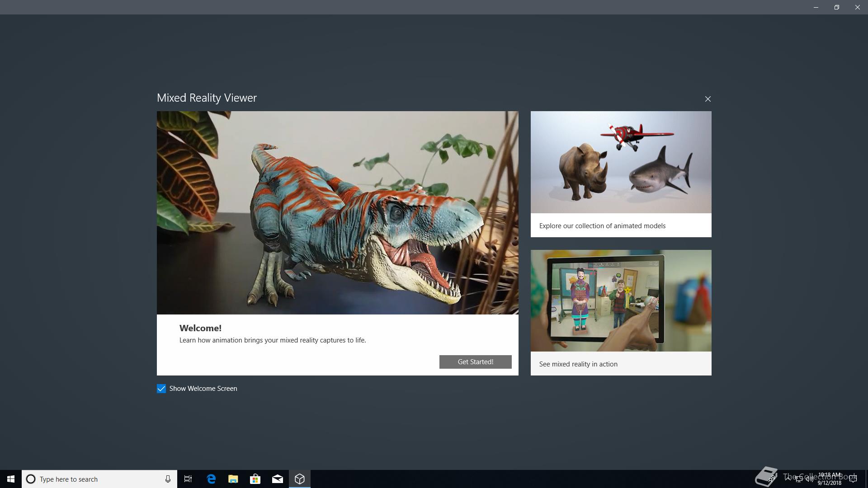Click the 'Welcome!' heading text
This screenshot has width=868, height=488.
(200, 328)
